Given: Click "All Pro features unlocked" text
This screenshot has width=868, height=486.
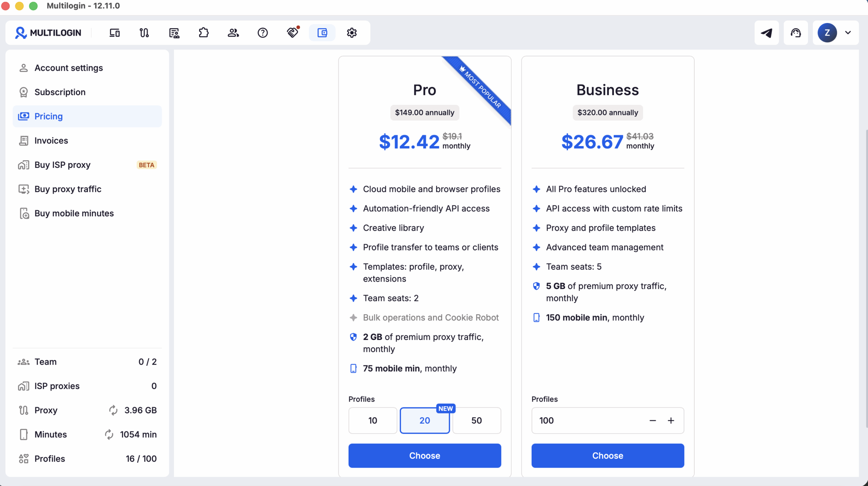Looking at the screenshot, I should pyautogui.click(x=596, y=189).
